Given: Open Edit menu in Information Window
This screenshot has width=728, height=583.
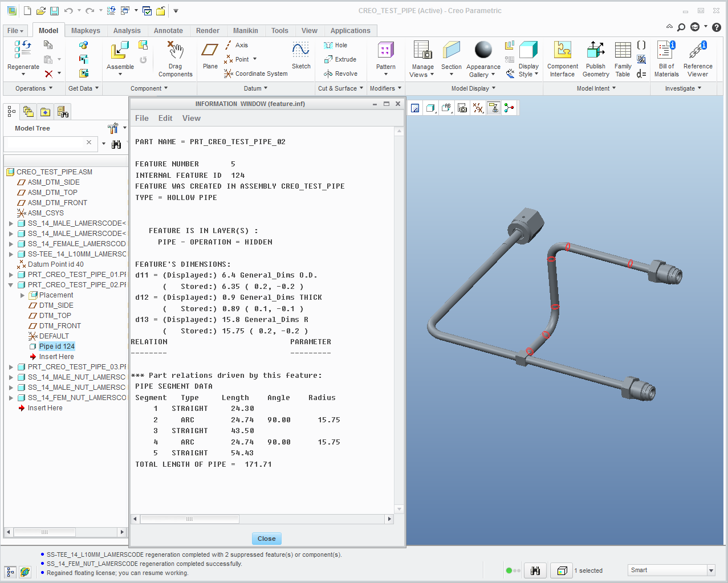Looking at the screenshot, I should 165,118.
